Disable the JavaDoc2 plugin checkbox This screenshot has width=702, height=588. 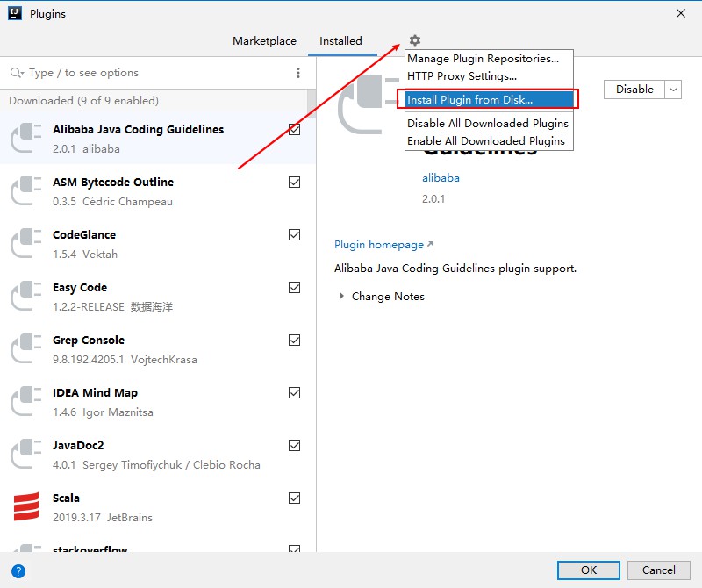pyautogui.click(x=294, y=446)
